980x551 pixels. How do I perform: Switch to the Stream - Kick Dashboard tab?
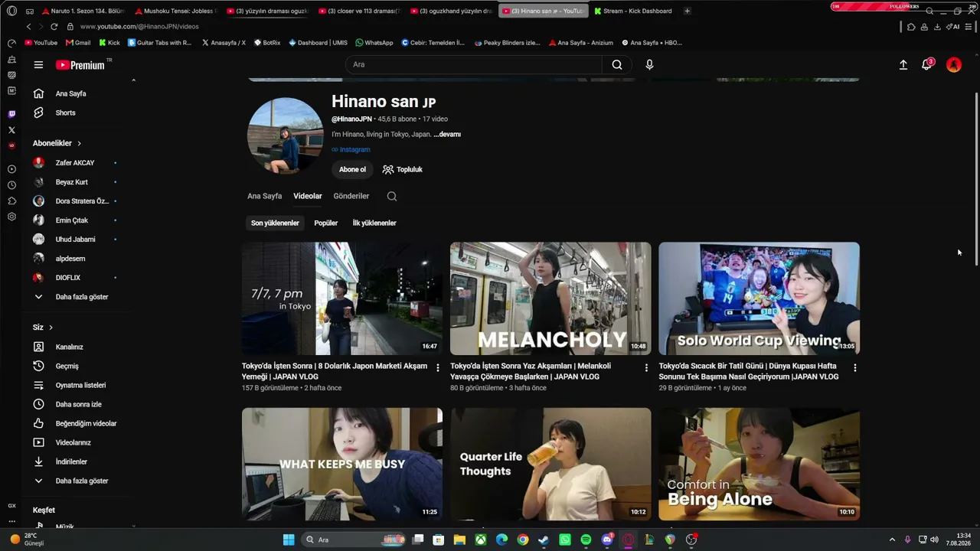point(633,11)
